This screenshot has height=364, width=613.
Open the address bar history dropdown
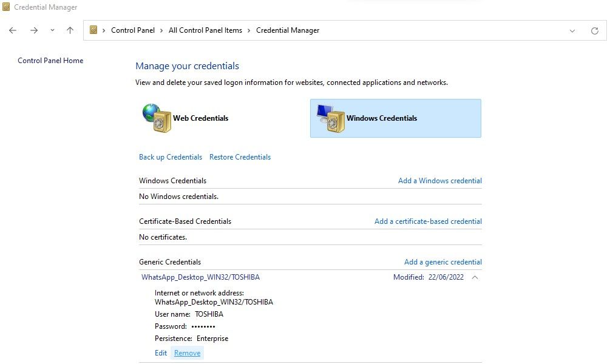point(571,30)
